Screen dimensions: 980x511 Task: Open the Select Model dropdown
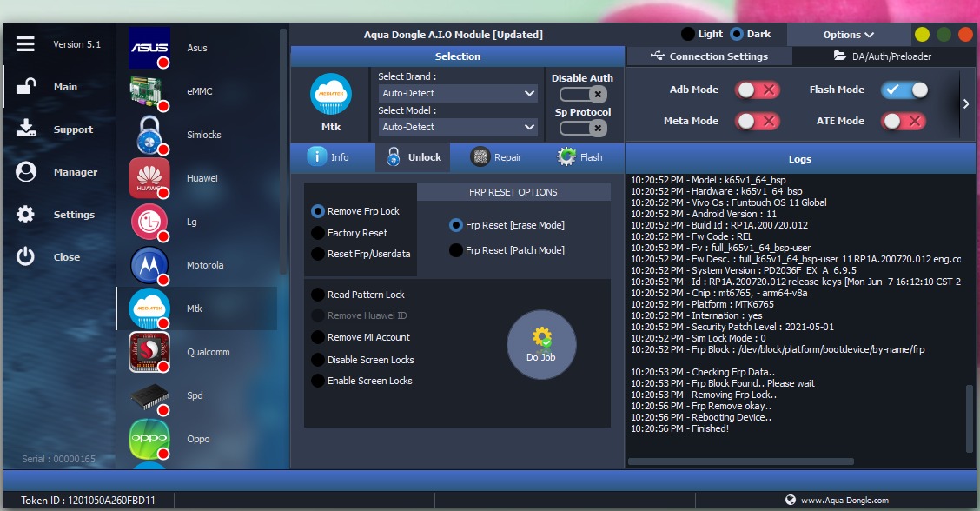click(458, 127)
